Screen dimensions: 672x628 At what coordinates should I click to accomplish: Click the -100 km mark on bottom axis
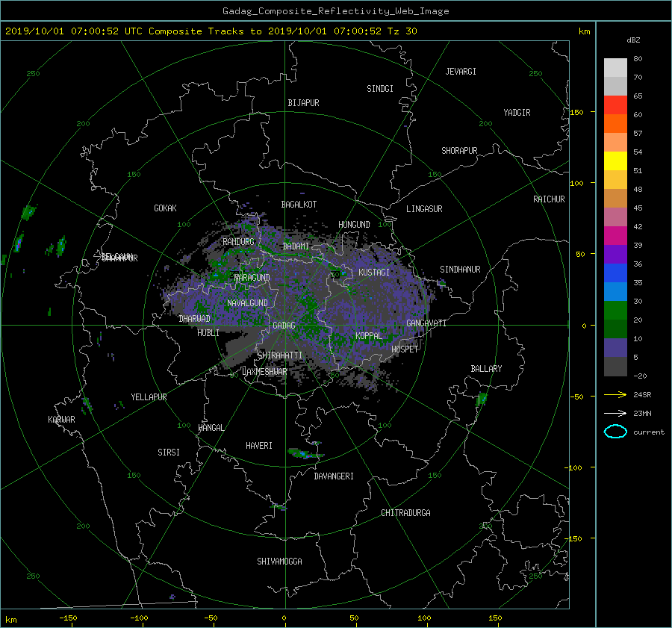139,618
